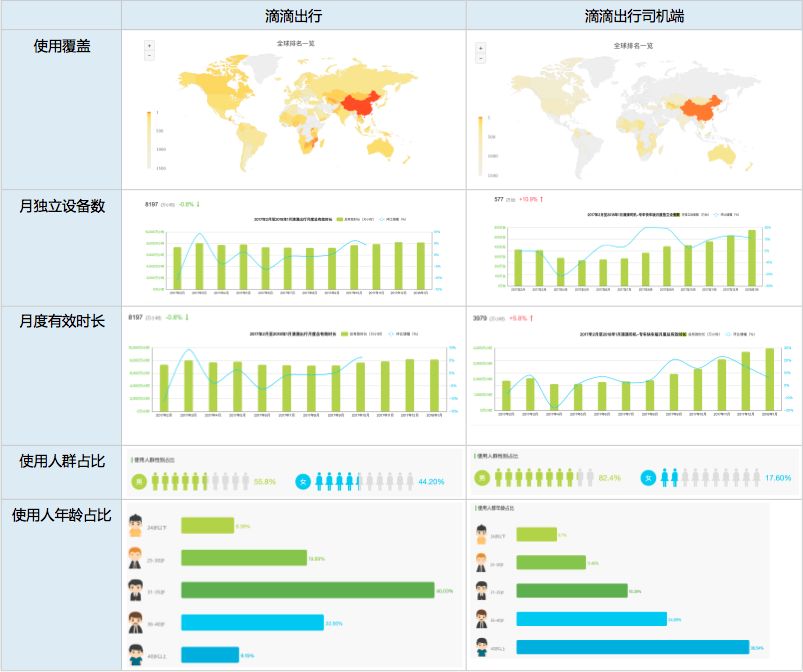Click 全球排名一览 title above 司机端 map
Image resolution: width=803 pixels, height=672 pixels.
(x=633, y=46)
